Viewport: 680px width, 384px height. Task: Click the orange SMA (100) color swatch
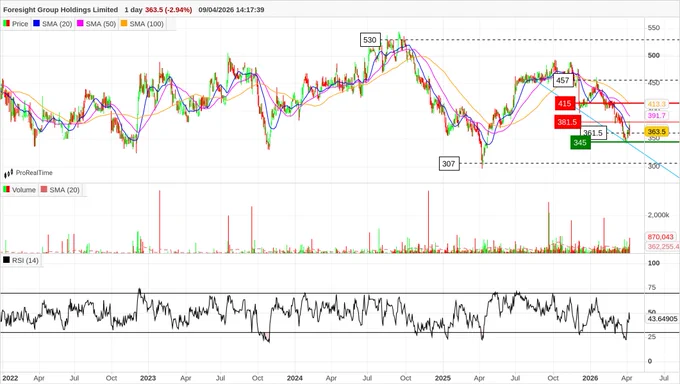pos(124,23)
